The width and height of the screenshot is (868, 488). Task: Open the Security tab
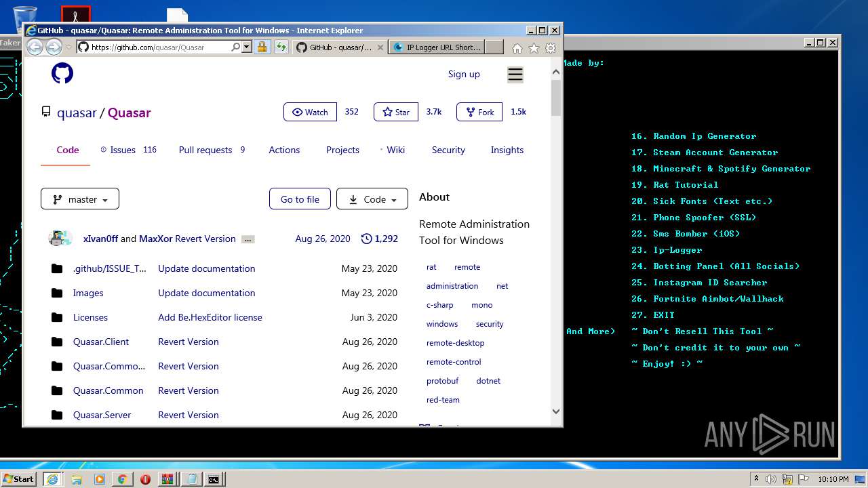(x=448, y=150)
